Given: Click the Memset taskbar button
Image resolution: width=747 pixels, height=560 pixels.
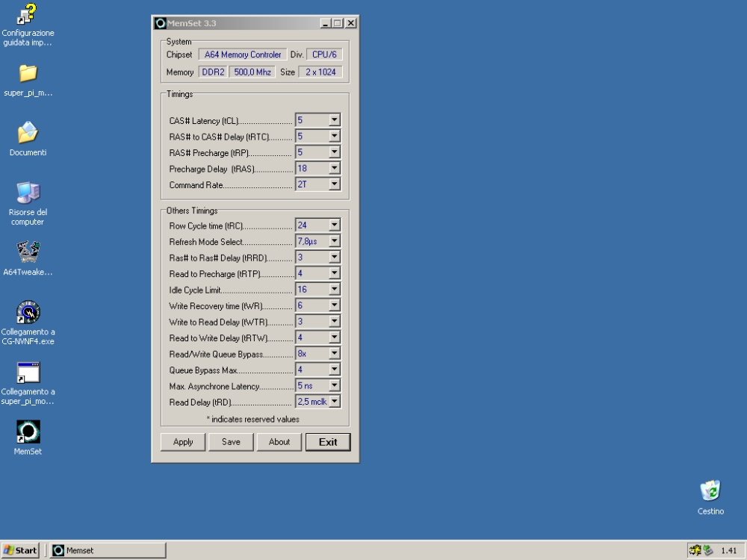Looking at the screenshot, I should click(x=108, y=550).
